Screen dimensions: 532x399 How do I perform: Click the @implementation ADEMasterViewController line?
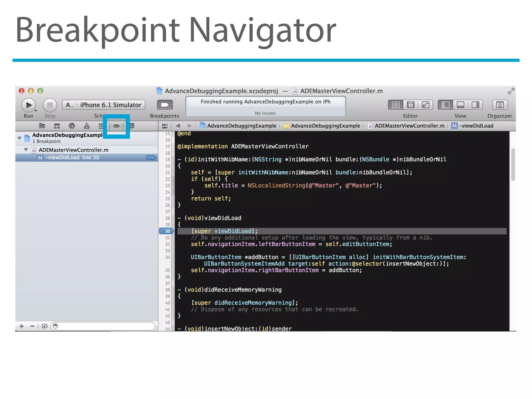[x=243, y=147]
